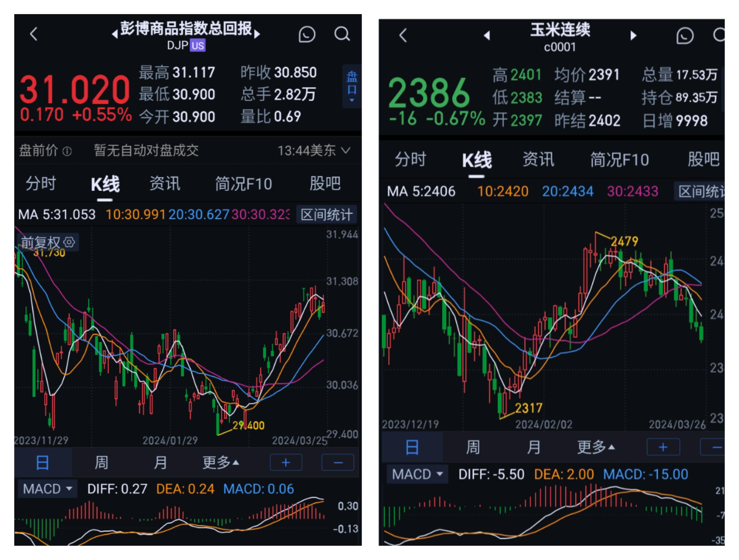Image resolution: width=739 pixels, height=560 pixels.
Task: Click MA 5:31.053 indicator text
Action: tap(57, 214)
